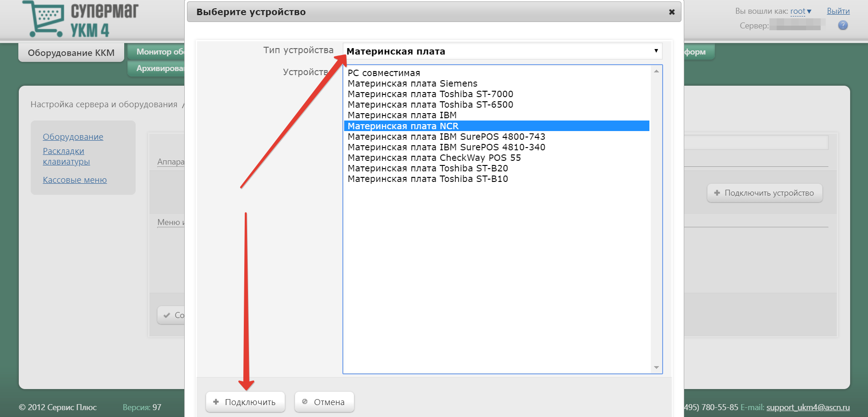Open the Монитор menu tab
This screenshot has height=417, width=868.
click(156, 52)
